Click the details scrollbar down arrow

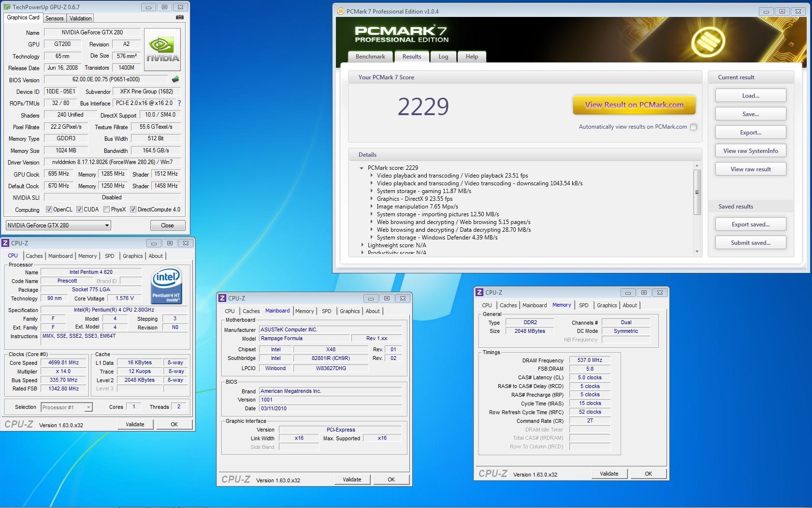[x=697, y=251]
